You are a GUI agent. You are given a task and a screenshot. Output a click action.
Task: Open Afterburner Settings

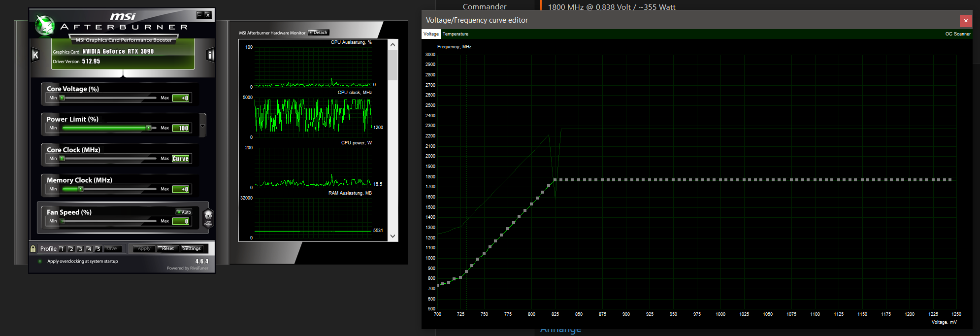pyautogui.click(x=192, y=249)
